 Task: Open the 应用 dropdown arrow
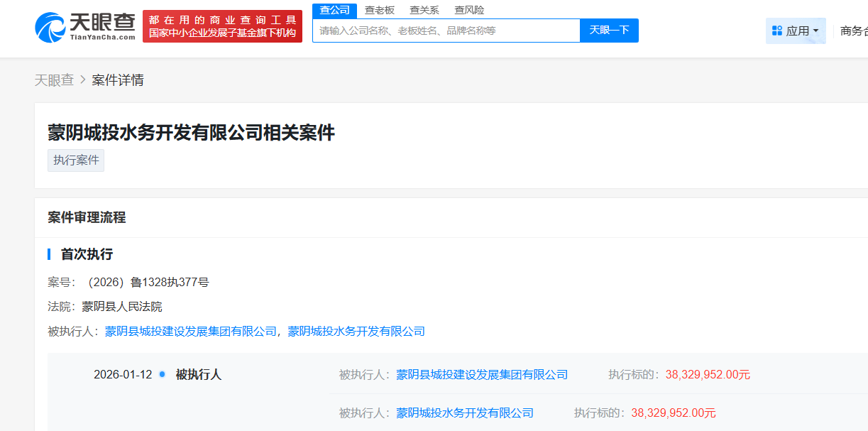pos(815,31)
